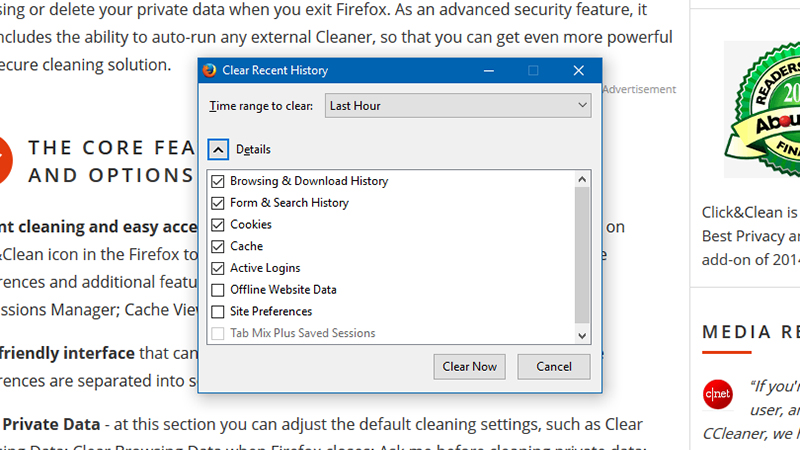Click the Cancel button
The image size is (800, 450).
[x=554, y=366]
